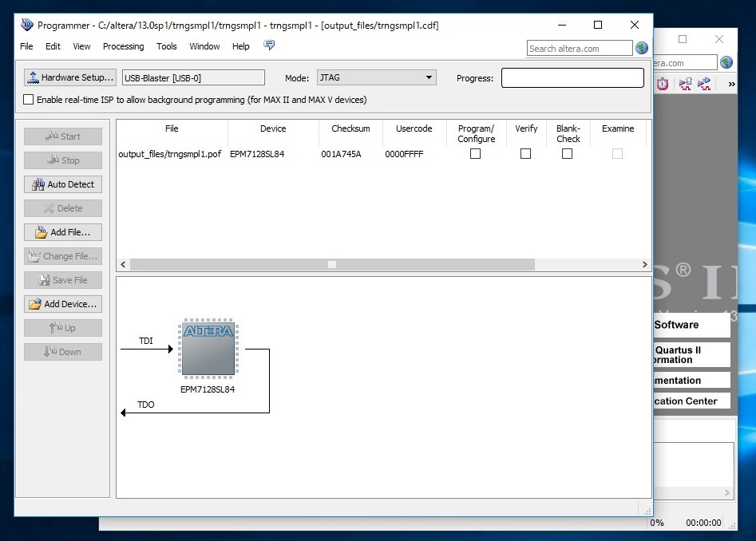Click the Progress bar
The height and width of the screenshot is (541, 756).
[x=572, y=77]
